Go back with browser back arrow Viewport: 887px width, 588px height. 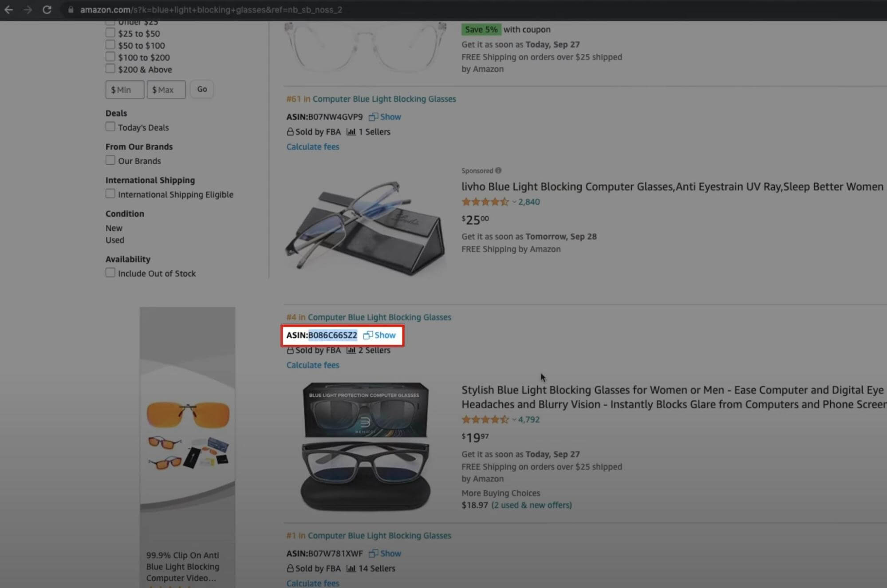coord(8,9)
